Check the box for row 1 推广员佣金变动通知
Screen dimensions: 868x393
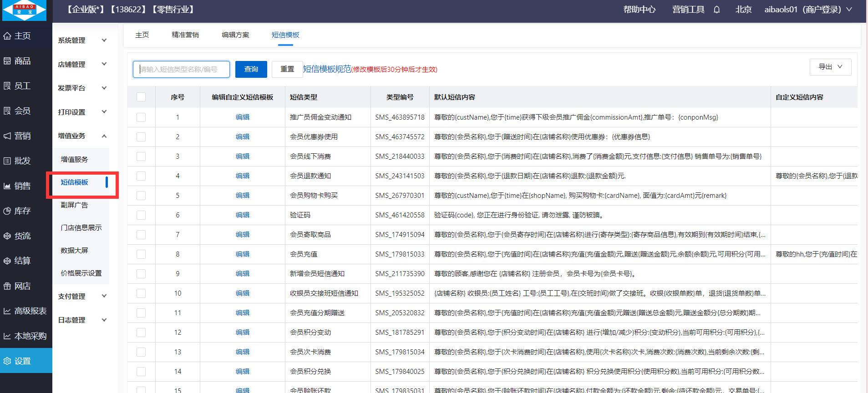[141, 117]
